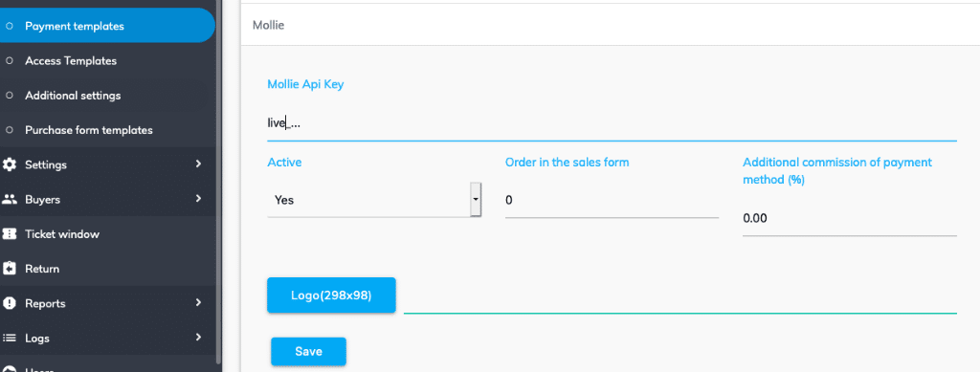This screenshot has height=372, width=980.
Task: Click the Save button
Action: point(308,351)
